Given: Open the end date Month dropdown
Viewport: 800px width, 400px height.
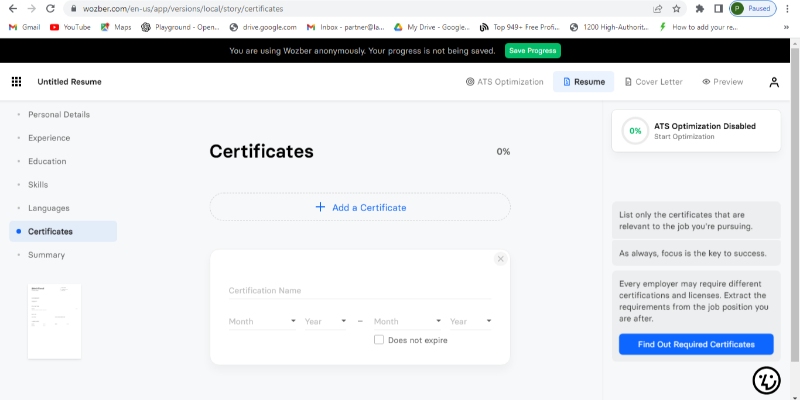Looking at the screenshot, I should pos(407,321).
